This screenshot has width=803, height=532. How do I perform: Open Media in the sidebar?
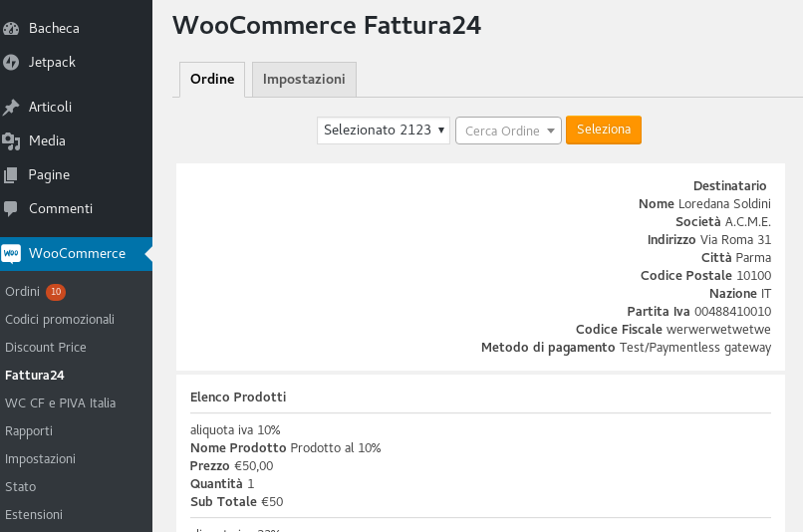coord(47,140)
